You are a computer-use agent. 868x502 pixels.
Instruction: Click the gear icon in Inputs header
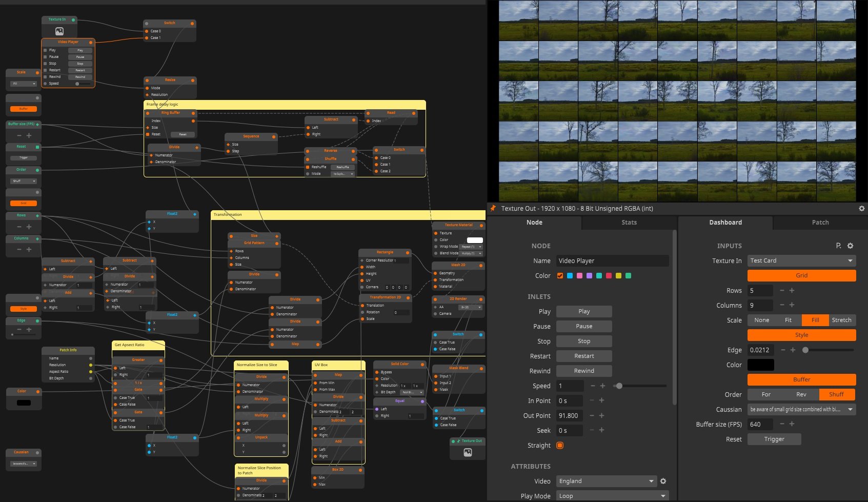850,246
